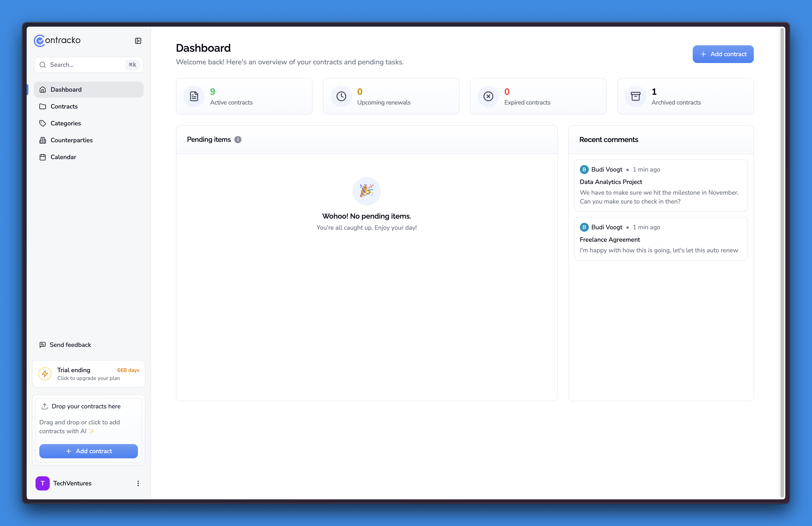Click the Archived contracts archive icon
812x526 pixels.
[635, 96]
